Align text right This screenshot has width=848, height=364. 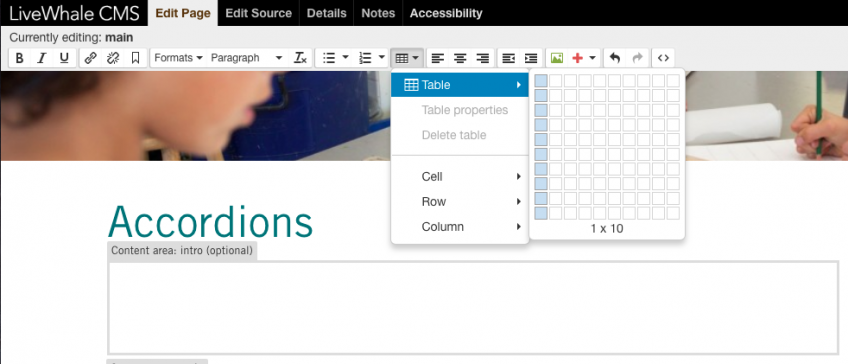(482, 58)
